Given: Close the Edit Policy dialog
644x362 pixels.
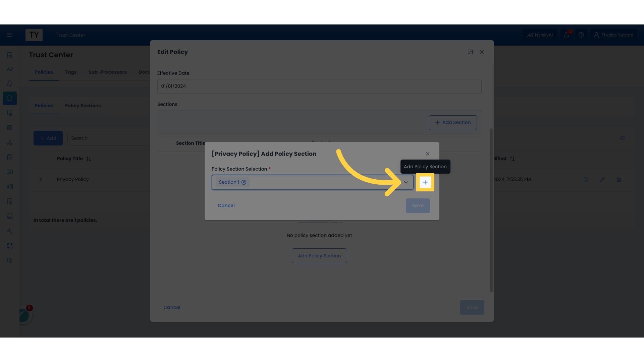Looking at the screenshot, I should click(x=482, y=52).
